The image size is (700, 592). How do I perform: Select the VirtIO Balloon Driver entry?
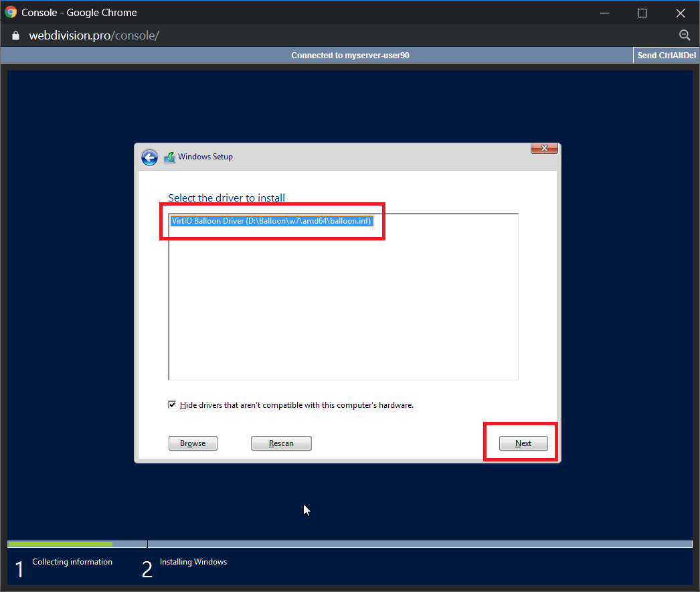pos(271,221)
